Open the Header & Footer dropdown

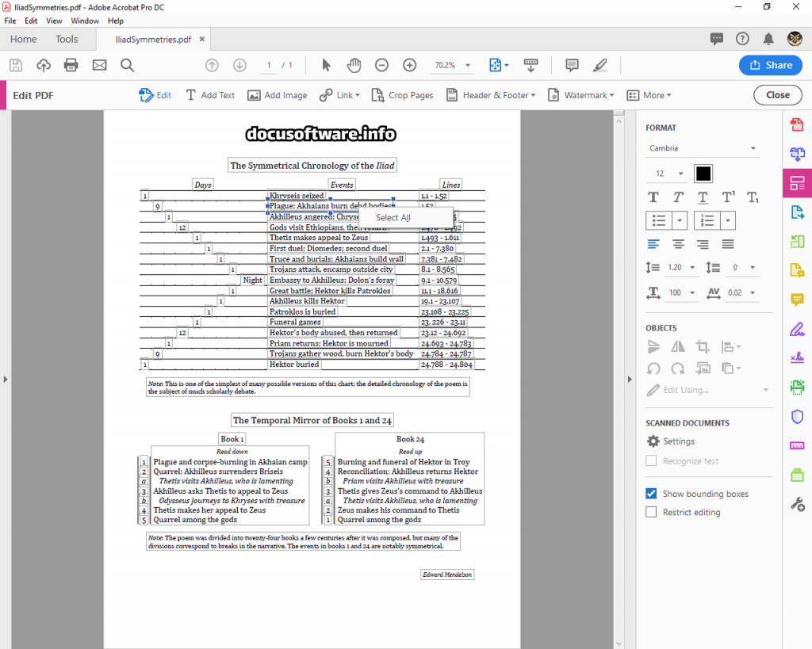pos(491,95)
